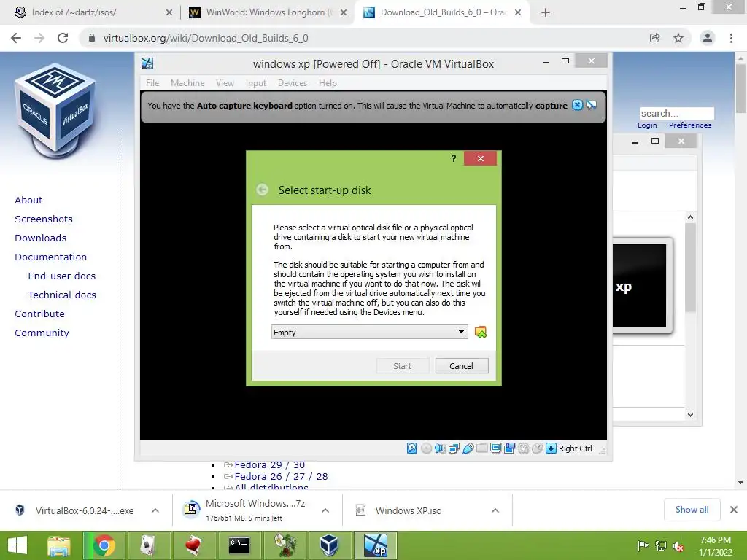
Task: Click the Oracle VirtualBox cube logo
Action: pos(55,109)
